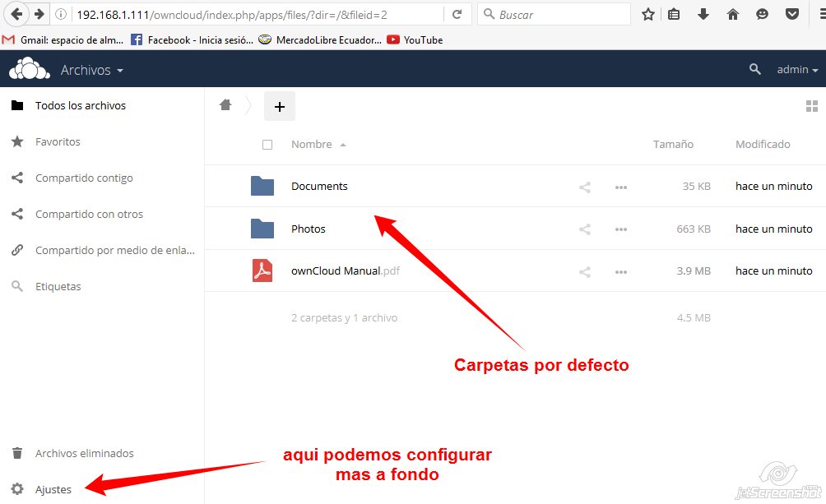
Task: Go to the home folder breadcrumb icon
Action: point(225,105)
